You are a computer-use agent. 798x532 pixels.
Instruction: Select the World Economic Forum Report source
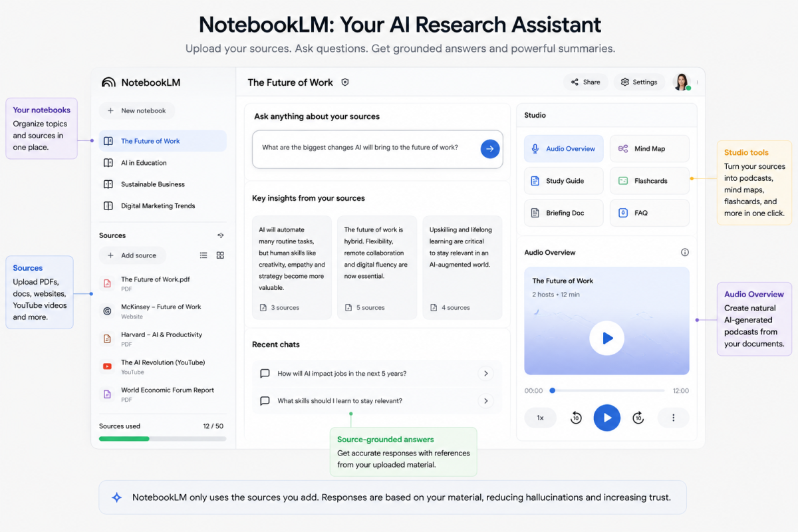[162, 394]
